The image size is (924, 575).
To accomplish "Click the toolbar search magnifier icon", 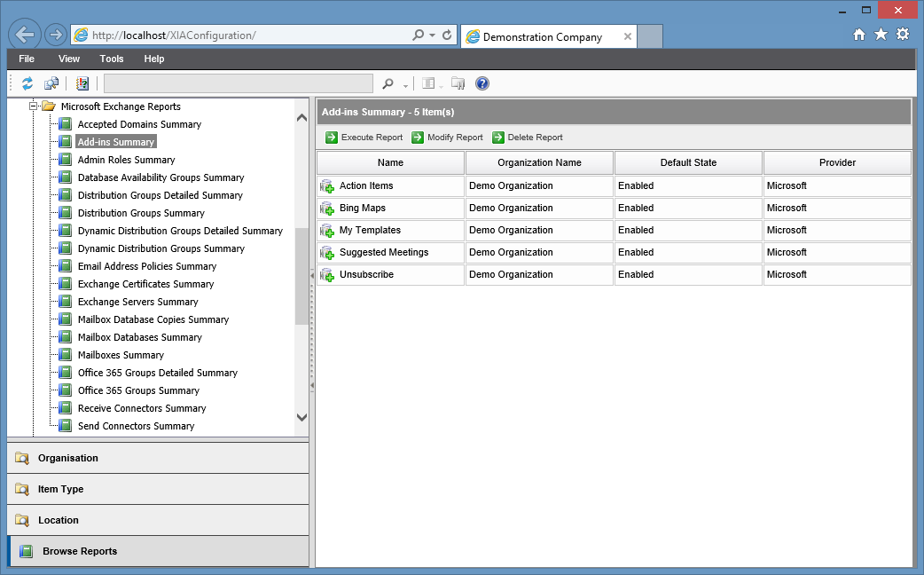I will (x=388, y=83).
